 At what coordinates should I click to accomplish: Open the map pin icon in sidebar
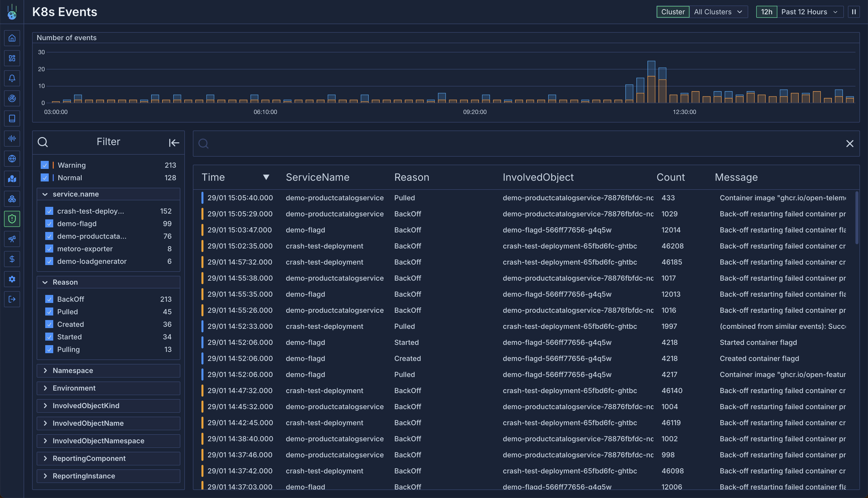[x=12, y=179]
